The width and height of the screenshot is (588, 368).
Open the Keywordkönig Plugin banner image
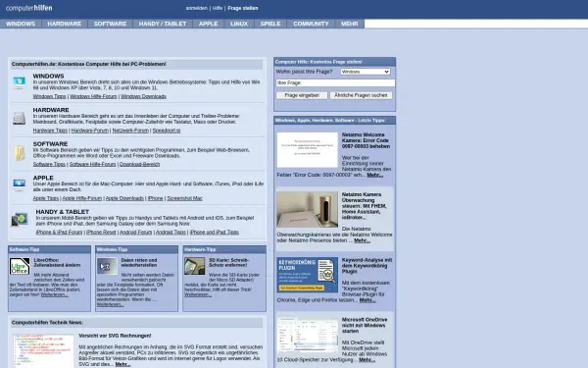(x=307, y=275)
